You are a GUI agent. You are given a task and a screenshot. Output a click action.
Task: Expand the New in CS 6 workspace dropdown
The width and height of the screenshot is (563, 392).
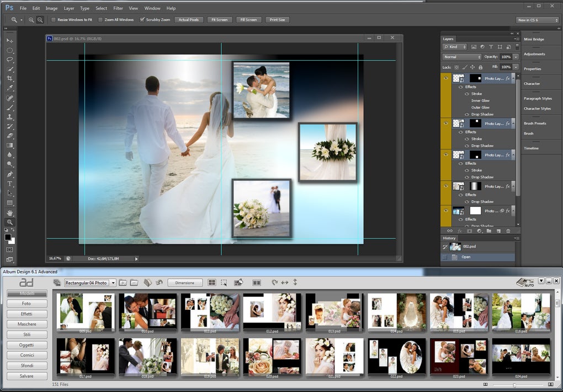538,20
